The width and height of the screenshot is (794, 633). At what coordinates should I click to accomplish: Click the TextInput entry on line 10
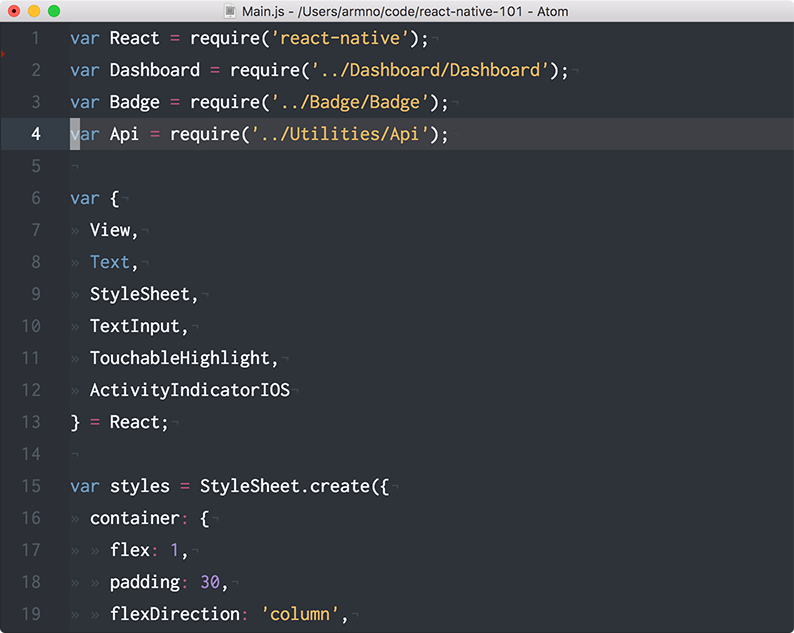[x=135, y=326]
